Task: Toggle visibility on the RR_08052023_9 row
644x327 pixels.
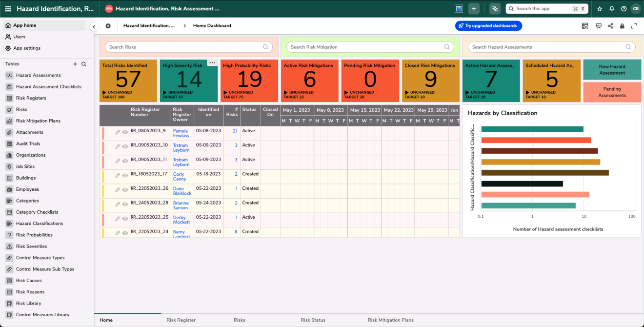Action: (125, 133)
